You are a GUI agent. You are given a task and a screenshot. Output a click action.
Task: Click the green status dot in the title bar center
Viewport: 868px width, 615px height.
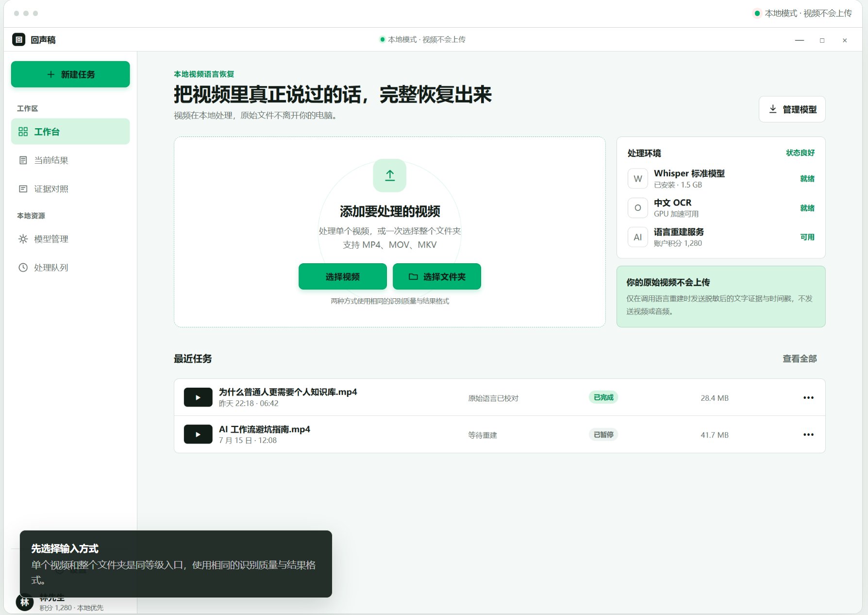[382, 39]
